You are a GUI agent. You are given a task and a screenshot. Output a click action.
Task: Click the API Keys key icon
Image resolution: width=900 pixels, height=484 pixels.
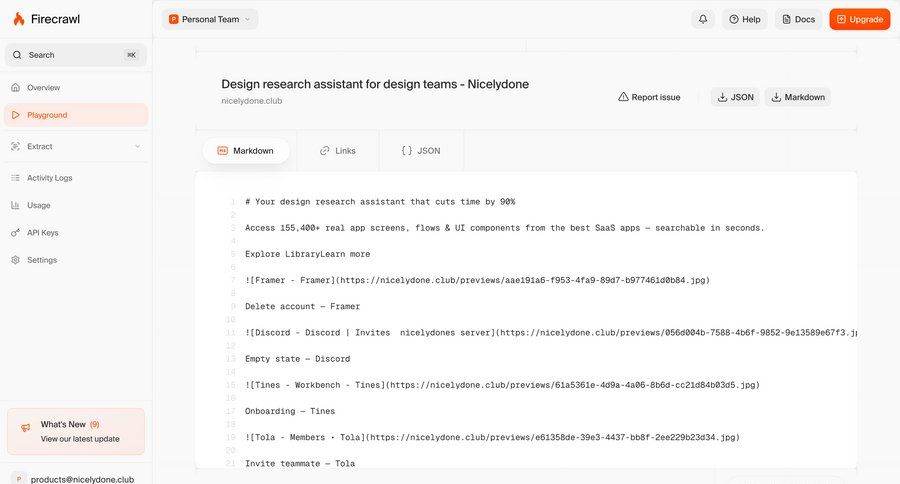[x=16, y=233]
